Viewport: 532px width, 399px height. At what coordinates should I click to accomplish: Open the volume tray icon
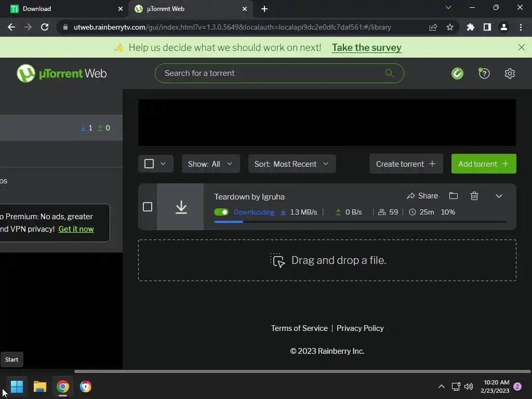pyautogui.click(x=469, y=387)
